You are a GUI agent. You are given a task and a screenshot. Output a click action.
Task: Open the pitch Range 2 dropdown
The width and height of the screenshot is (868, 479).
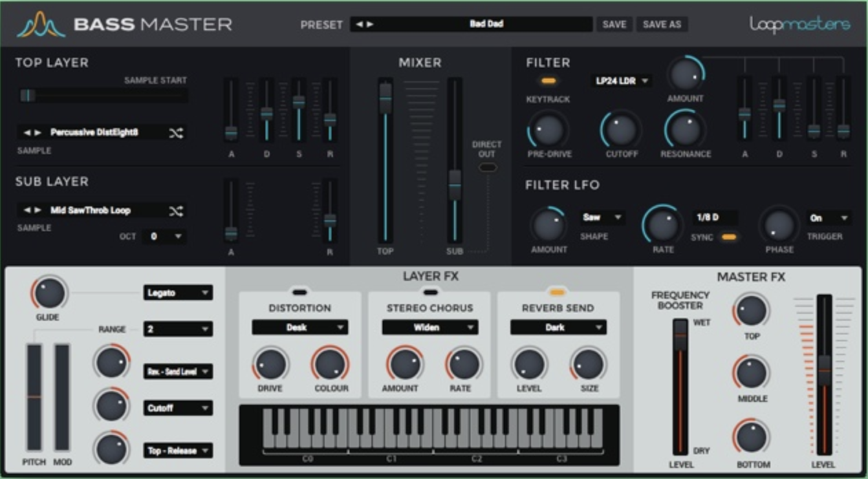178,330
